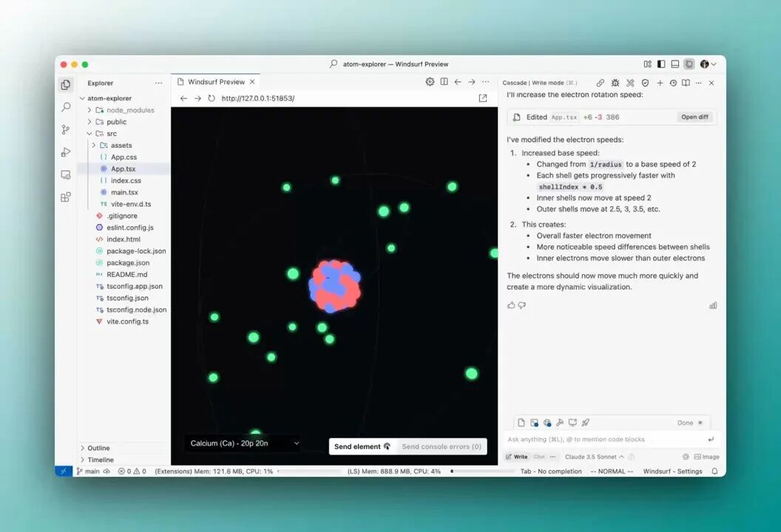Viewport: 781px width, 532px height.
Task: Open the Extensions view icon
Action: pos(66,197)
